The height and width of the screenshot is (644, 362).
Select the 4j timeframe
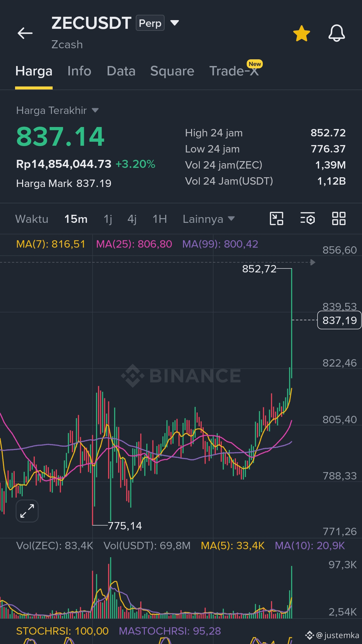click(x=132, y=219)
